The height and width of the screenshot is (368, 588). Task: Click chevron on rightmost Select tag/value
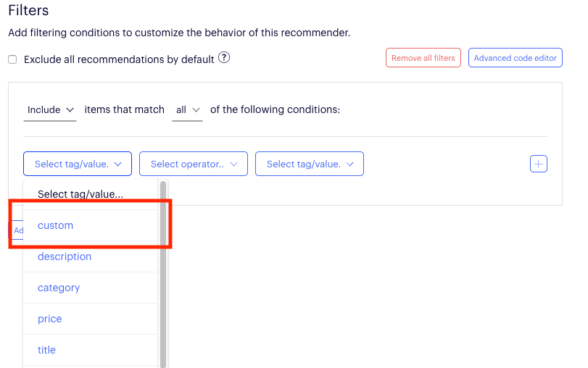(350, 164)
